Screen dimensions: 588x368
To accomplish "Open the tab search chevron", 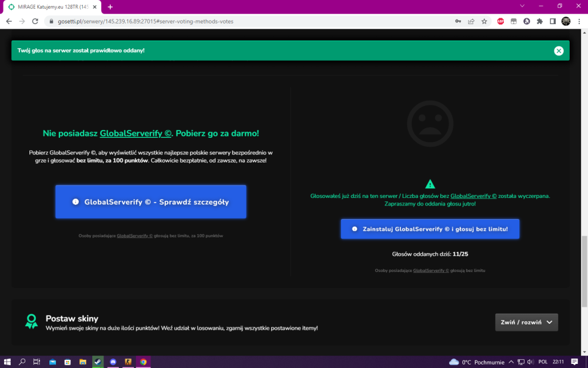I will 522,6.
